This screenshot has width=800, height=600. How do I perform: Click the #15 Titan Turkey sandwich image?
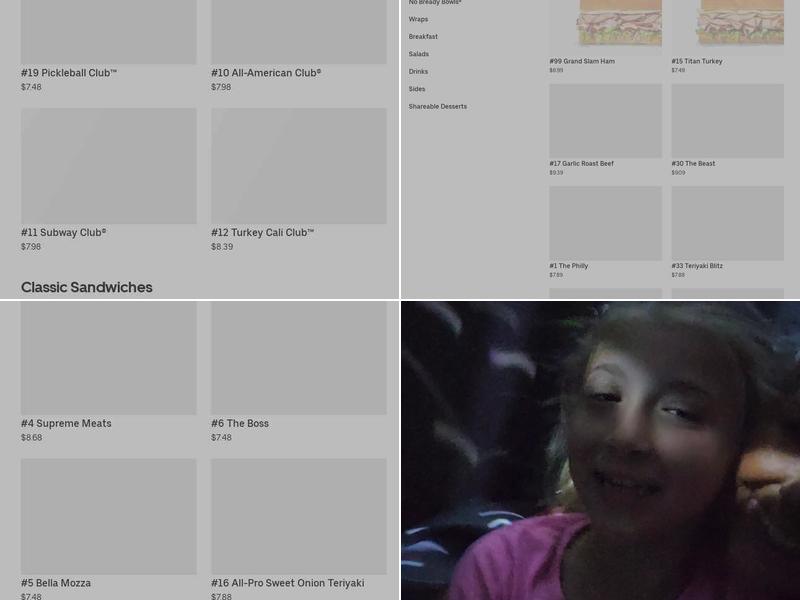click(x=727, y=24)
